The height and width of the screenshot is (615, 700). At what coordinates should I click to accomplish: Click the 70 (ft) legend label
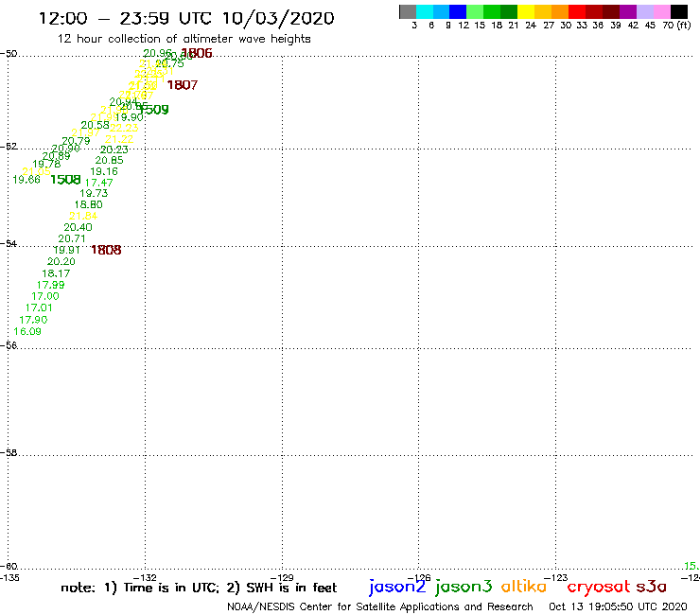pos(676,26)
